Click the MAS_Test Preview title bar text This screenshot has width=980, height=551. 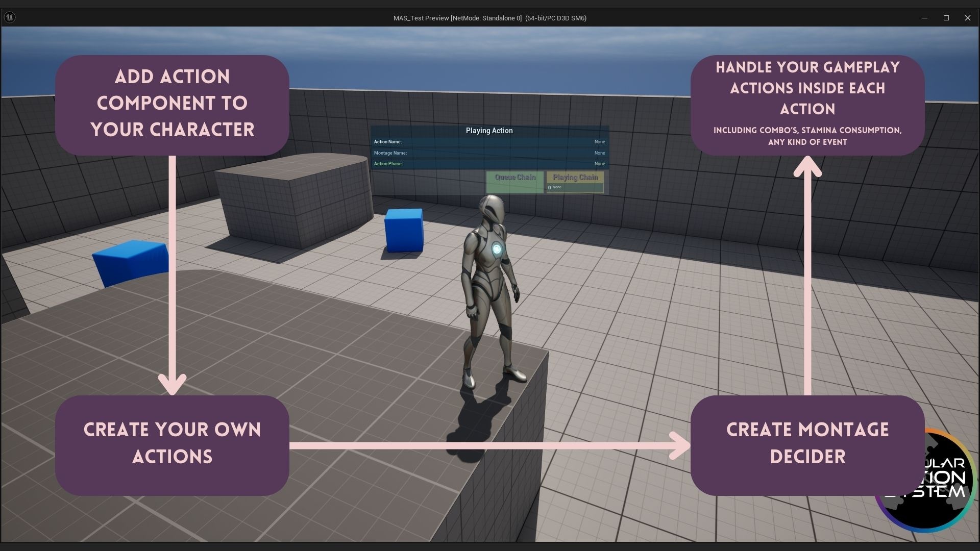tap(489, 18)
